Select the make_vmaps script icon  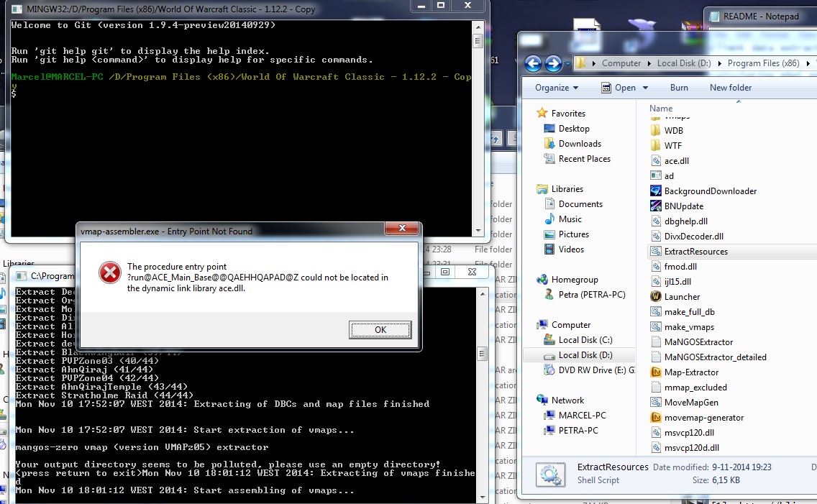pos(656,326)
